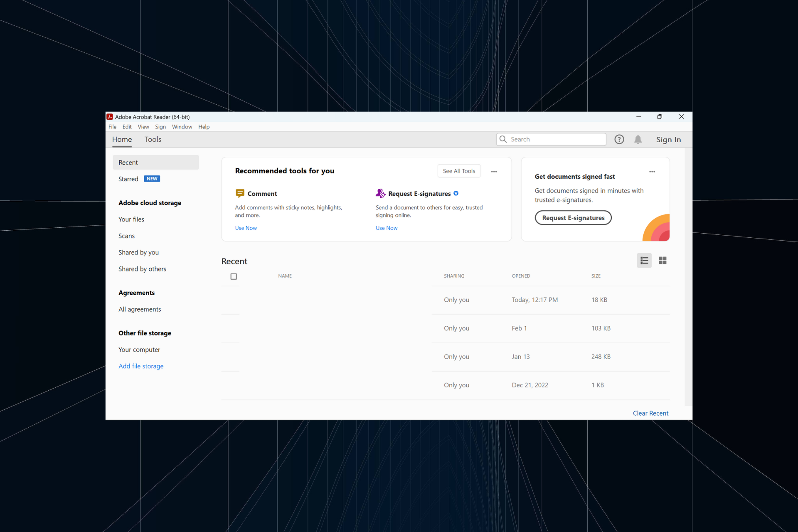Tick the select-all checkbox in Recent list
This screenshot has width=798, height=532.
click(234, 276)
